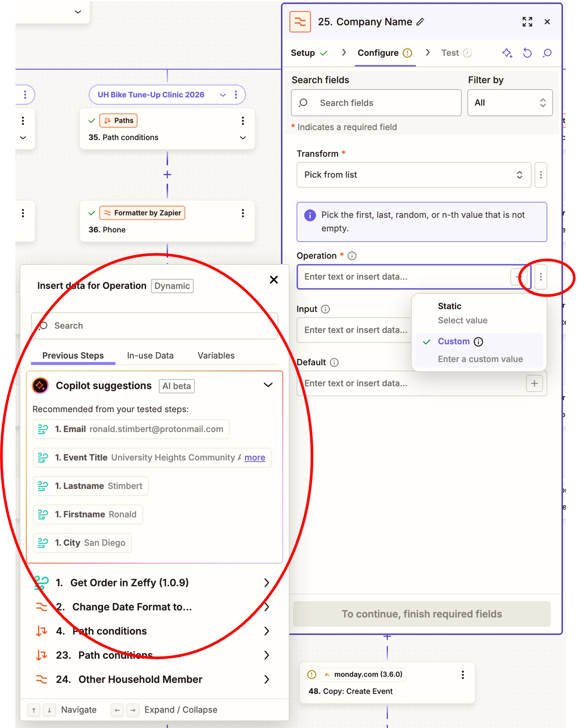This screenshot has width=577, height=728.
Task: Click the Input text field
Action: 354,330
